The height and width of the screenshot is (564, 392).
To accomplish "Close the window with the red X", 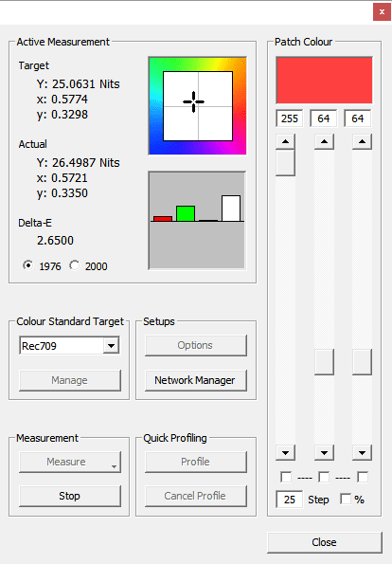I will pyautogui.click(x=382, y=12).
